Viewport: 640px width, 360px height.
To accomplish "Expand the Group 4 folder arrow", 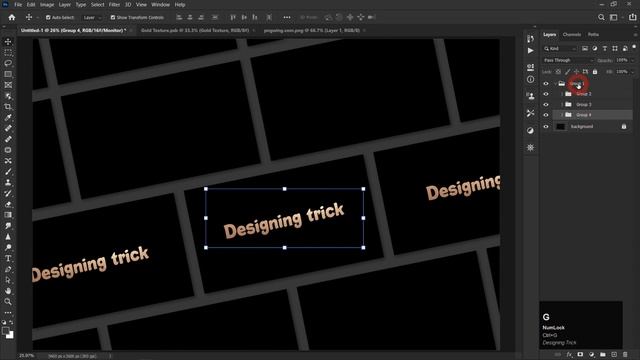I will (562, 115).
